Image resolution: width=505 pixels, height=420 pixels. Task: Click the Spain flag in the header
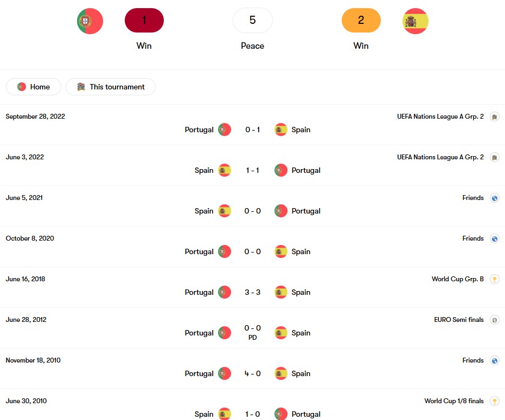tap(415, 21)
